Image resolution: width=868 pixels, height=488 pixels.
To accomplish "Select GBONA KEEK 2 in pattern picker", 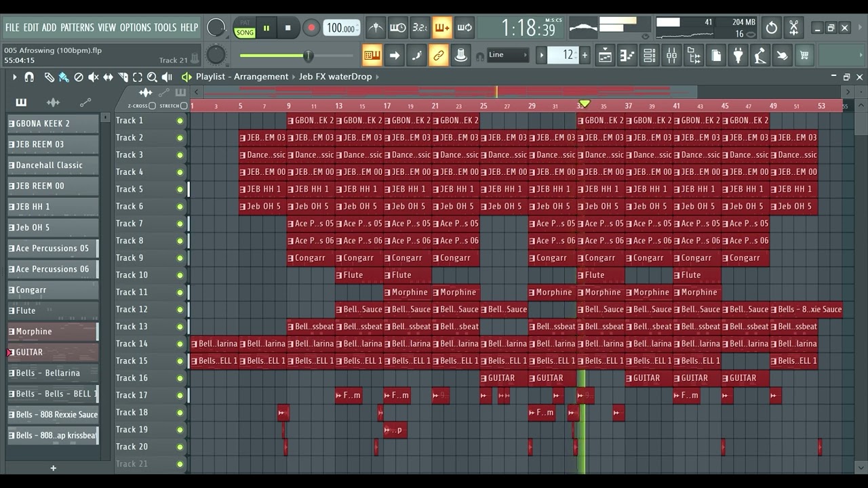I will coord(53,123).
